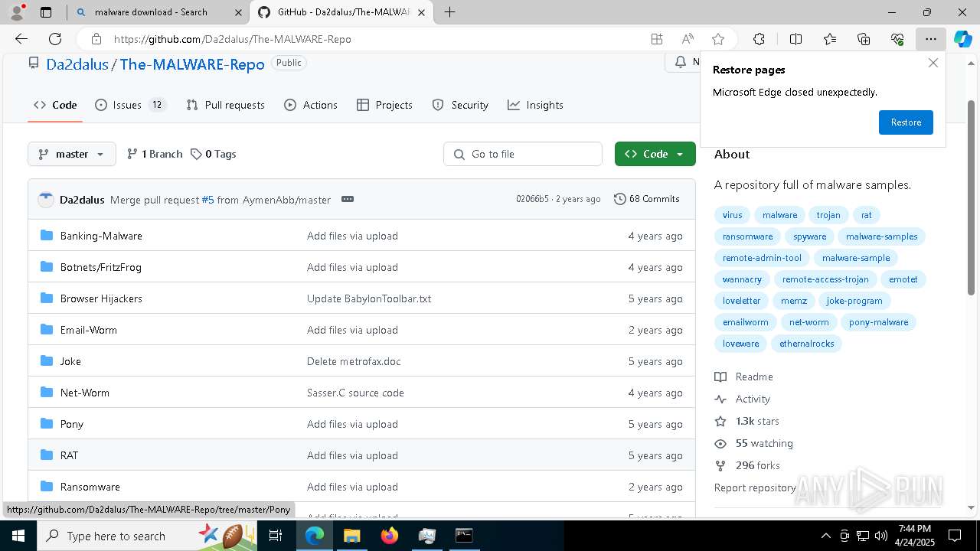The width and height of the screenshot is (980, 551).
Task: Open browser essentials heart icon
Action: 897,39
